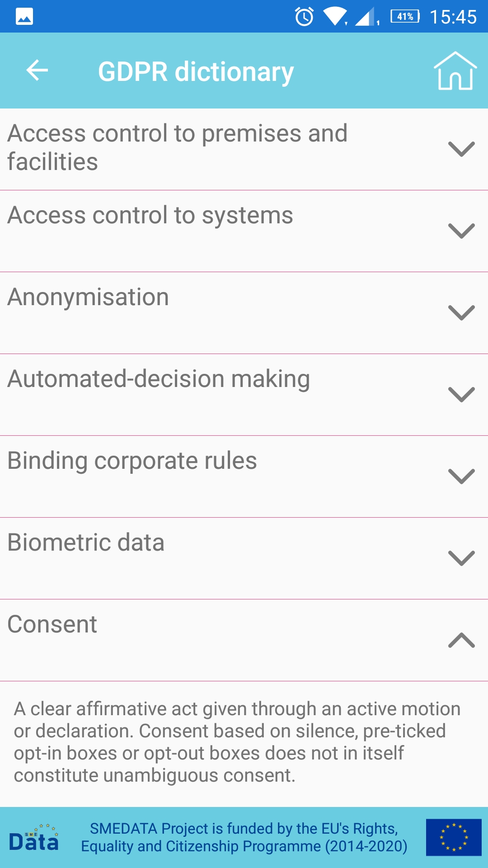Image resolution: width=488 pixels, height=868 pixels.
Task: Collapse the Consent entry chevron
Action: pyautogui.click(x=461, y=640)
